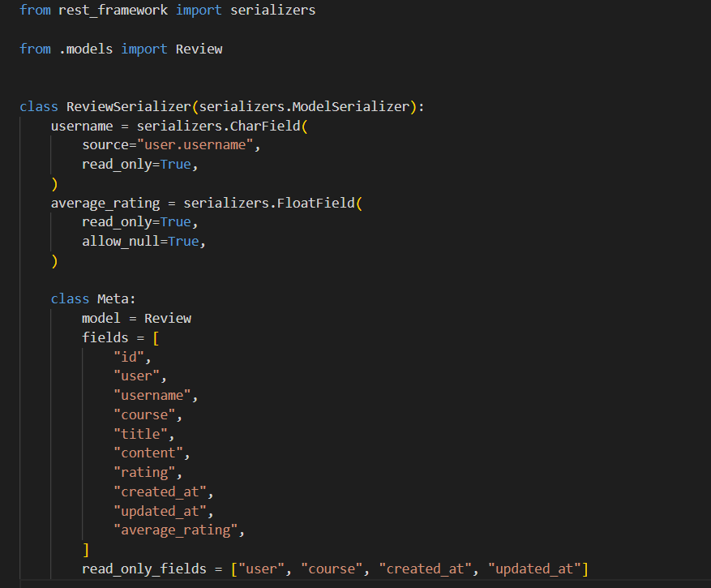The width and height of the screenshot is (711, 588).
Task: Click 'Review' in the models import line
Action: [x=199, y=49]
